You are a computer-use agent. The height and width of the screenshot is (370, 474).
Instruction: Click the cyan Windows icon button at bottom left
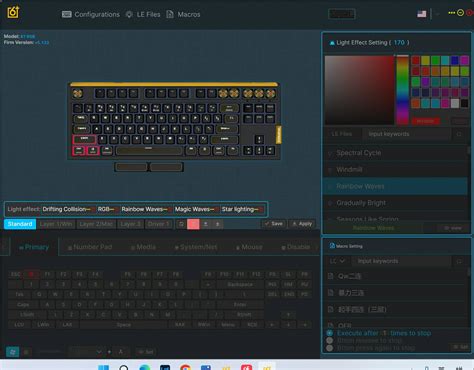(12, 352)
